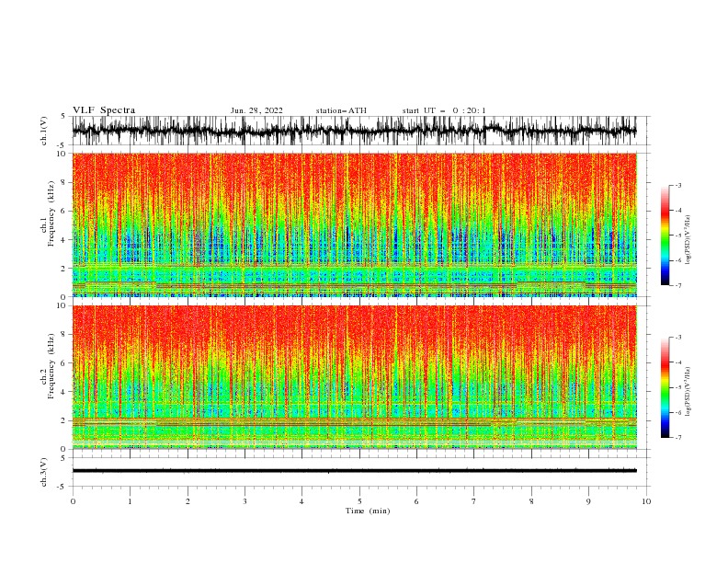Click the "-7" label on ch.2 colorbar

pos(677,438)
